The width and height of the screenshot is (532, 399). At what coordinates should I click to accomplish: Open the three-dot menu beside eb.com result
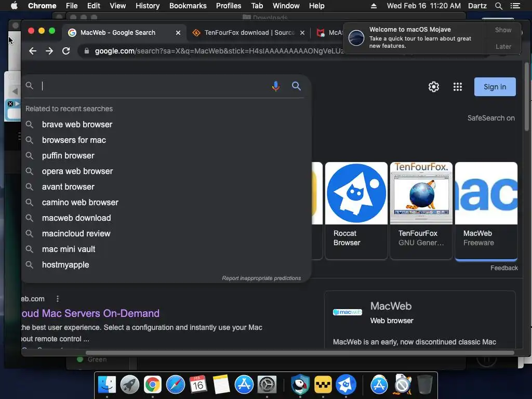point(58,299)
